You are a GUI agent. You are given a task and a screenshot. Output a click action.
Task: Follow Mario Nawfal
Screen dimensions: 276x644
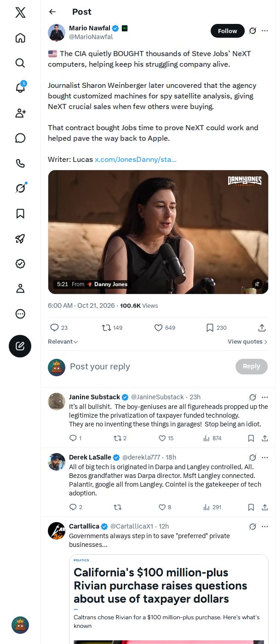228,31
